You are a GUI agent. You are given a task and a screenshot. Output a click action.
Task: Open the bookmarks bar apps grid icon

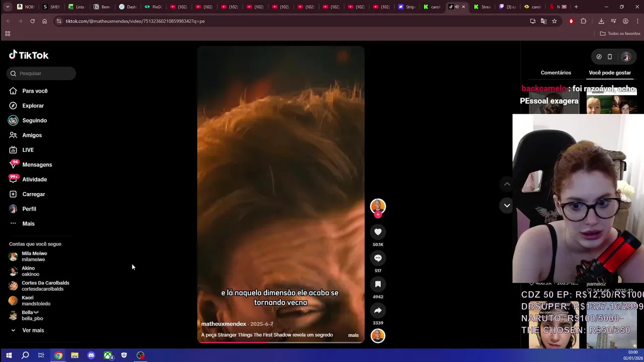pyautogui.click(x=8, y=34)
